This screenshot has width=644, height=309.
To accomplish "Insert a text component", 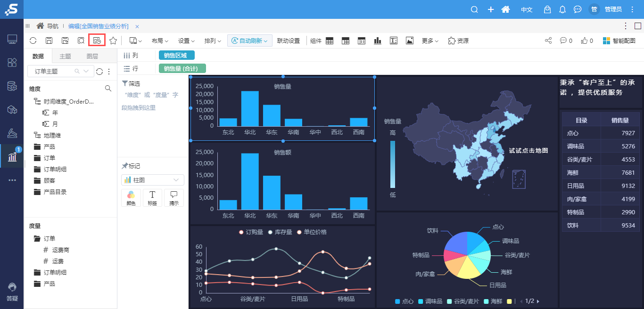I will pyautogui.click(x=394, y=41).
